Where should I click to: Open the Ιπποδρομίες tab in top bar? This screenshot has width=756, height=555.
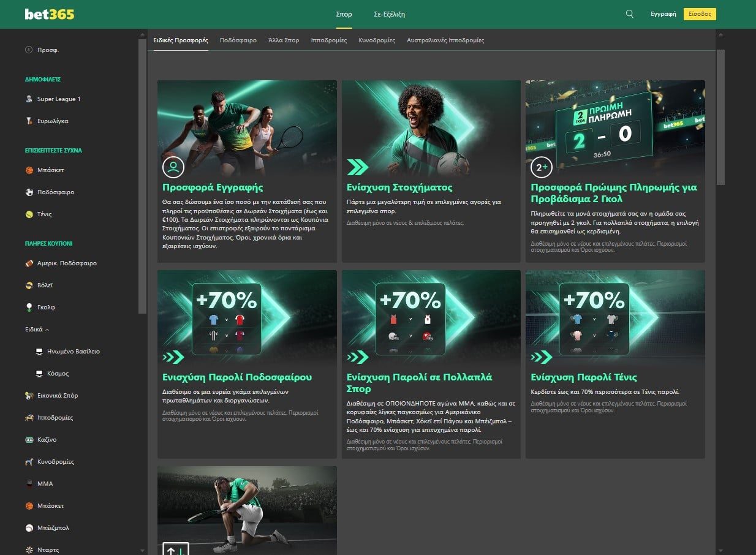click(x=328, y=40)
